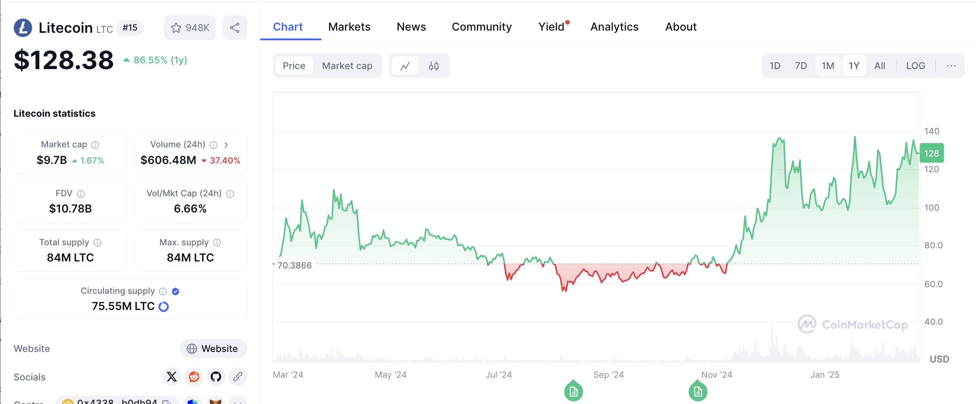Click the 0x4338...b0db94 contract address

(x=117, y=401)
